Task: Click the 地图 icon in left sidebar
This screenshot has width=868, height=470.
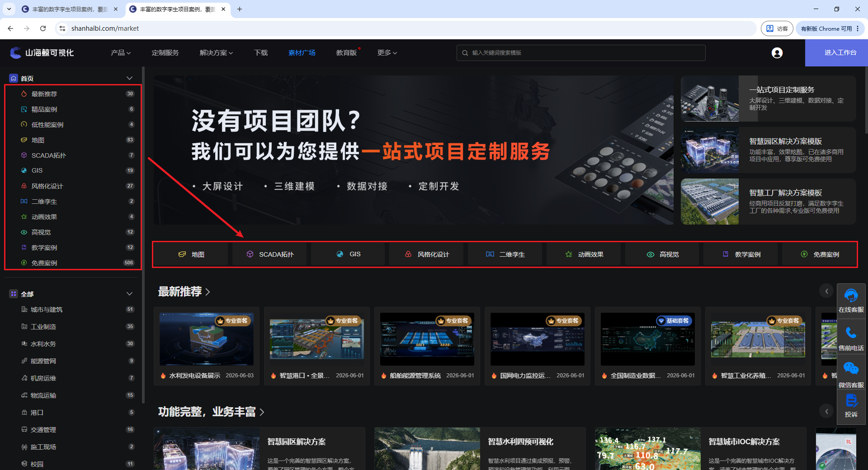Action: click(24, 140)
